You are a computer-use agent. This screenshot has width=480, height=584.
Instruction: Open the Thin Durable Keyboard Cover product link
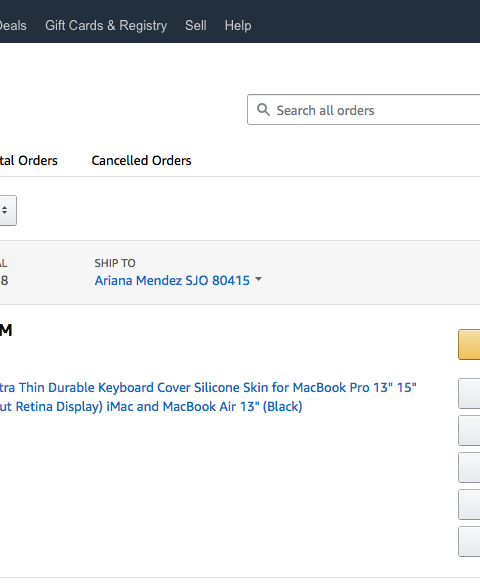(x=208, y=397)
